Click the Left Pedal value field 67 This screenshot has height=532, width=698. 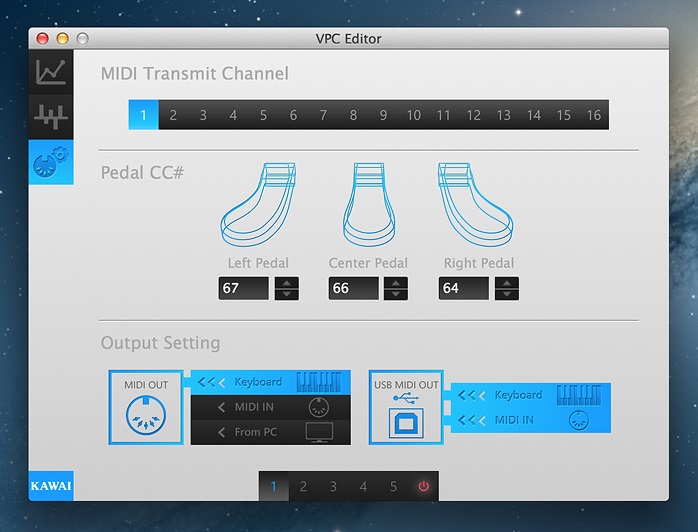coord(243,288)
